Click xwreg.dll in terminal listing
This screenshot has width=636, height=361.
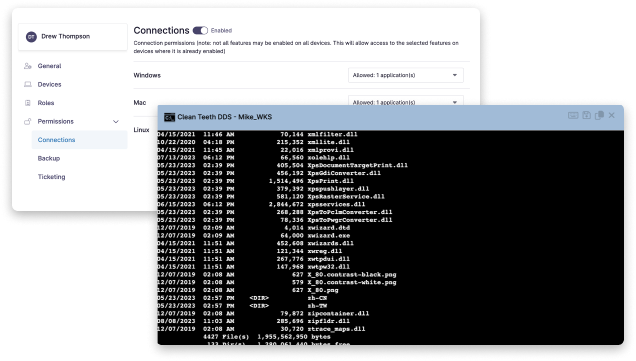[x=324, y=251]
